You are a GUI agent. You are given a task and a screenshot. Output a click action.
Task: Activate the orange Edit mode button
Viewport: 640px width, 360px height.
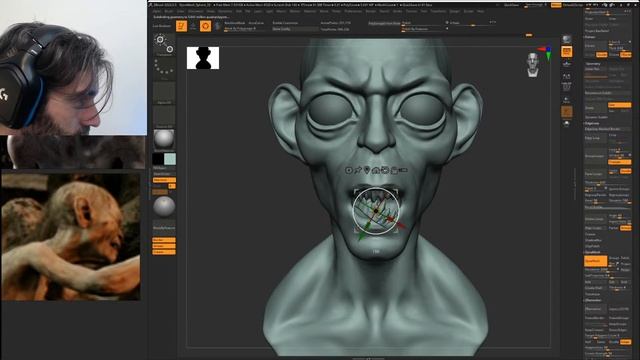[x=181, y=26]
